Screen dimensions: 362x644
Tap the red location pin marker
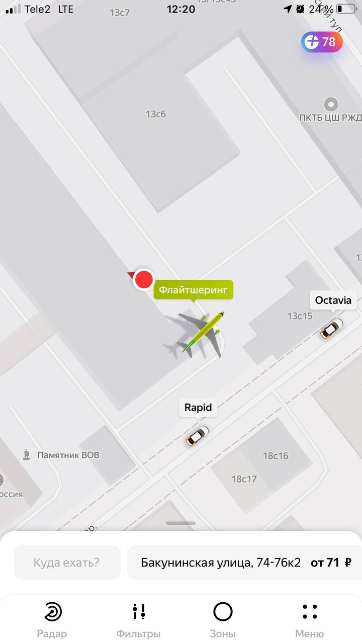(144, 279)
